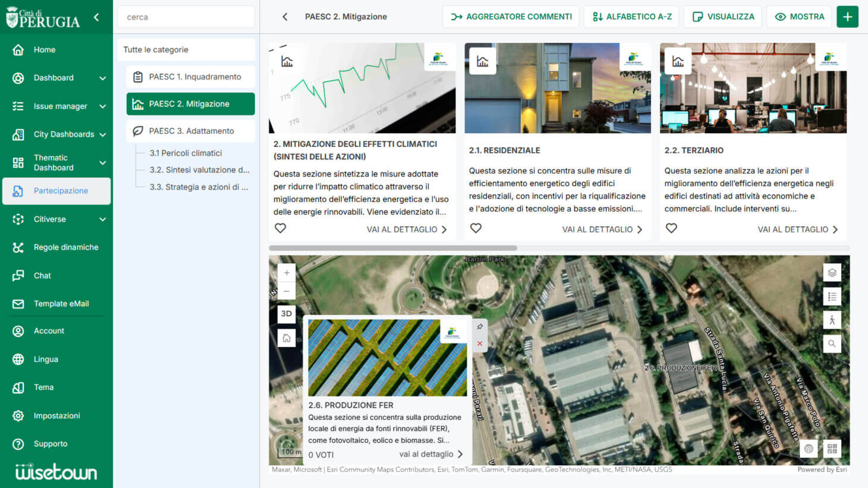Click the map search magnifier icon
This screenshot has height=488, width=868.
click(832, 344)
